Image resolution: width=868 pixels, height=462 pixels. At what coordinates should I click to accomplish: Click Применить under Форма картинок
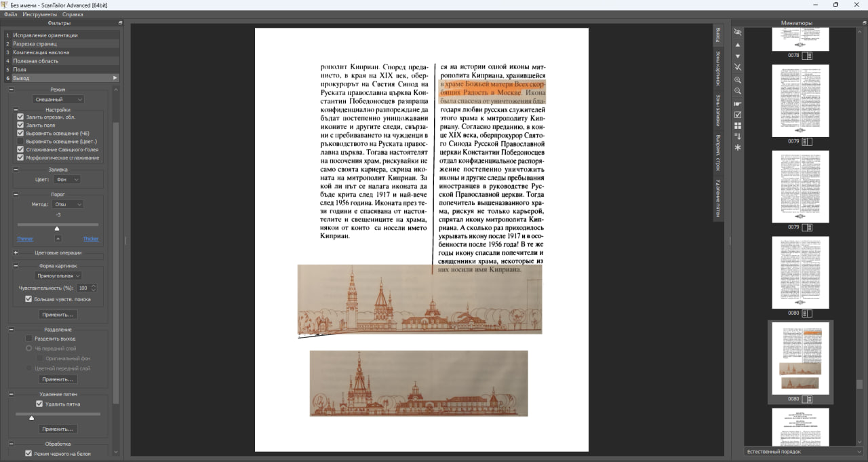coord(58,315)
